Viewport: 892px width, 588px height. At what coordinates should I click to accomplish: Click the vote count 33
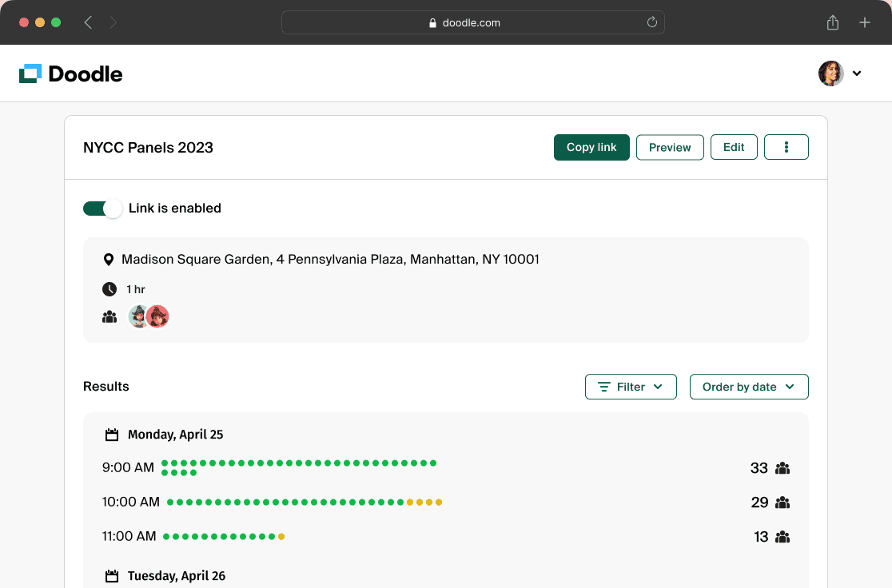[x=759, y=468]
